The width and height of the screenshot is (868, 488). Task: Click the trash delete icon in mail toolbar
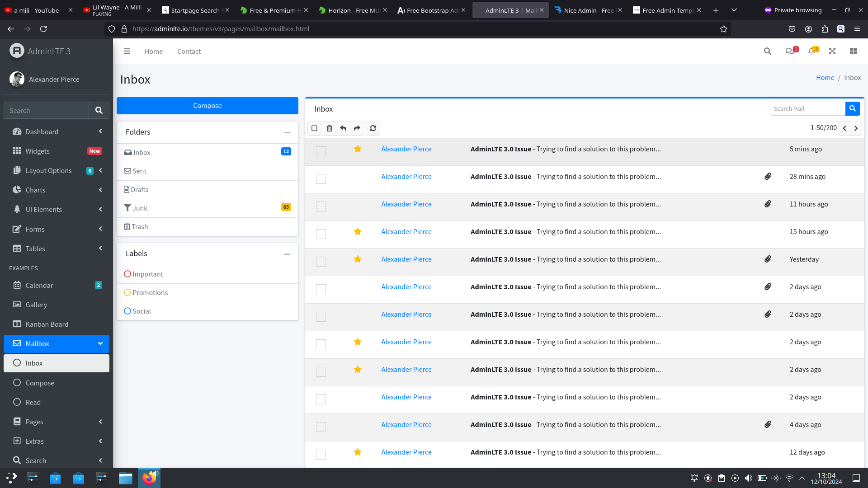click(330, 128)
